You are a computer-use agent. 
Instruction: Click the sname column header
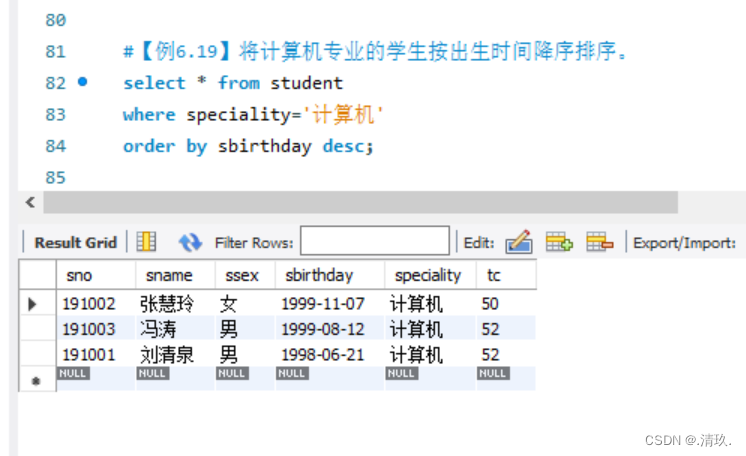click(x=176, y=275)
